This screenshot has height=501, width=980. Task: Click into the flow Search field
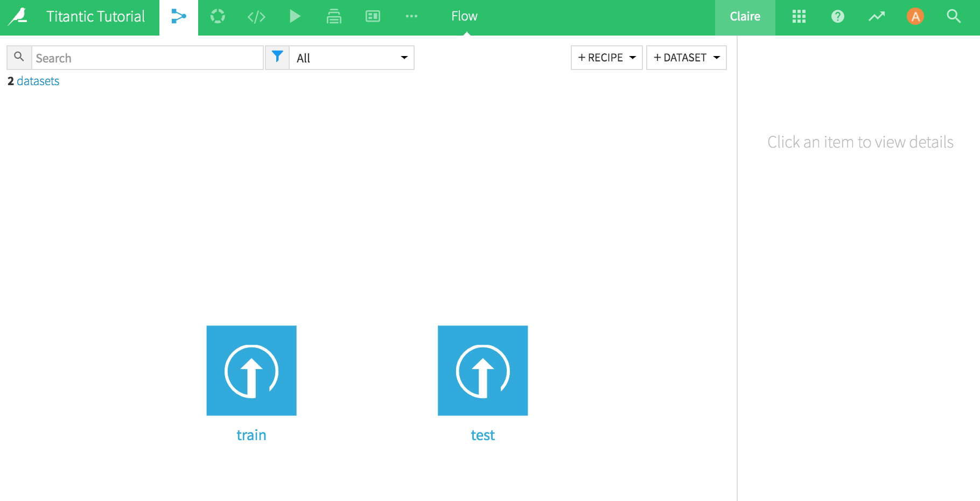coord(147,58)
